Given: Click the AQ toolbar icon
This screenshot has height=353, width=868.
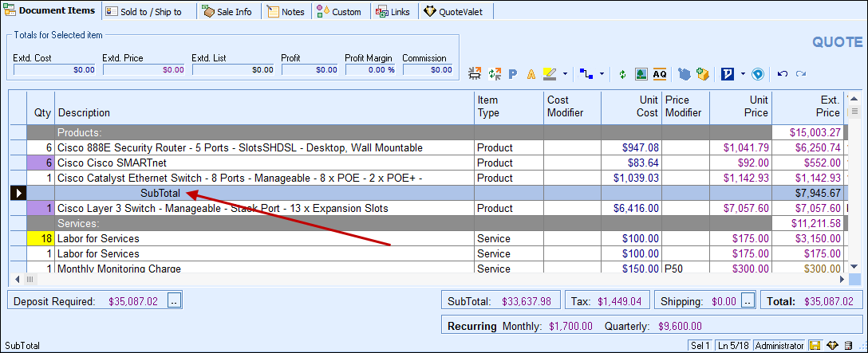Looking at the screenshot, I should (x=659, y=74).
